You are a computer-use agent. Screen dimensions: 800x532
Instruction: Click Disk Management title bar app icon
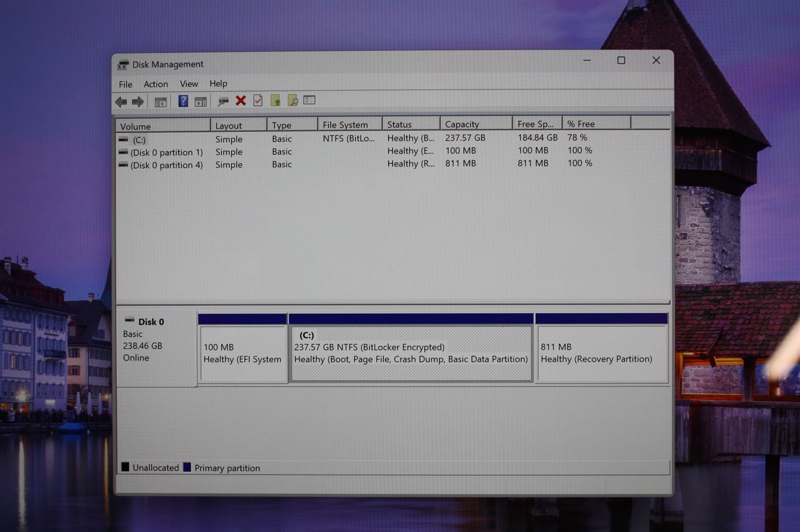123,64
